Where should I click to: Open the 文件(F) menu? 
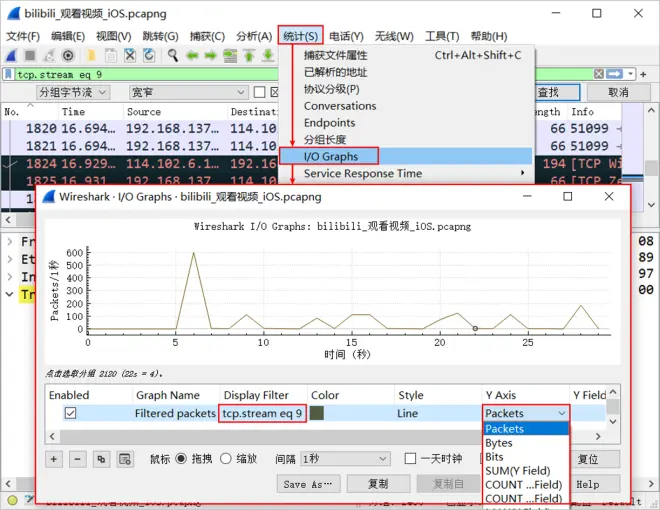click(23, 37)
